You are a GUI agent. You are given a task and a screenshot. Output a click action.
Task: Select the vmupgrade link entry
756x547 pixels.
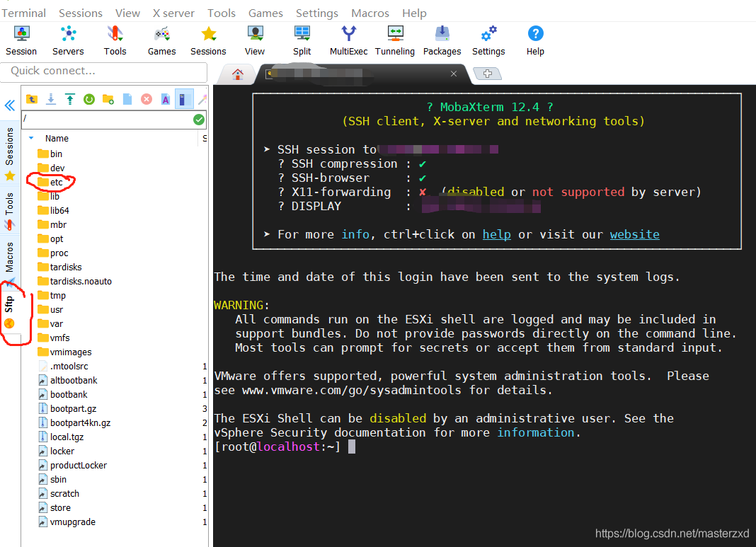click(67, 522)
